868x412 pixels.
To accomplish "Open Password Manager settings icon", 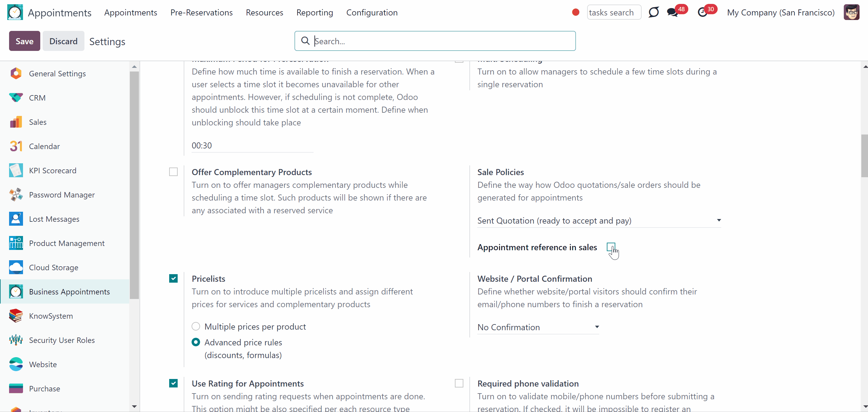I will (16, 194).
